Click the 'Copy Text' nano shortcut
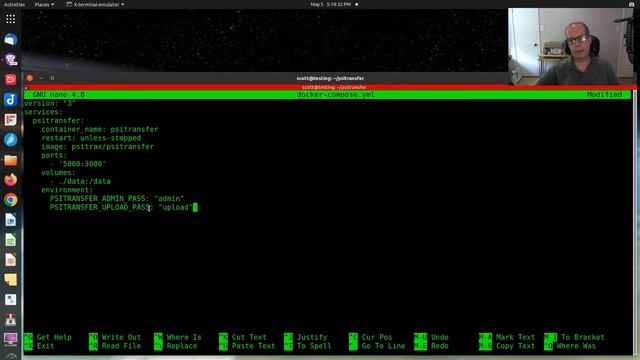The image size is (640, 360). point(516,346)
